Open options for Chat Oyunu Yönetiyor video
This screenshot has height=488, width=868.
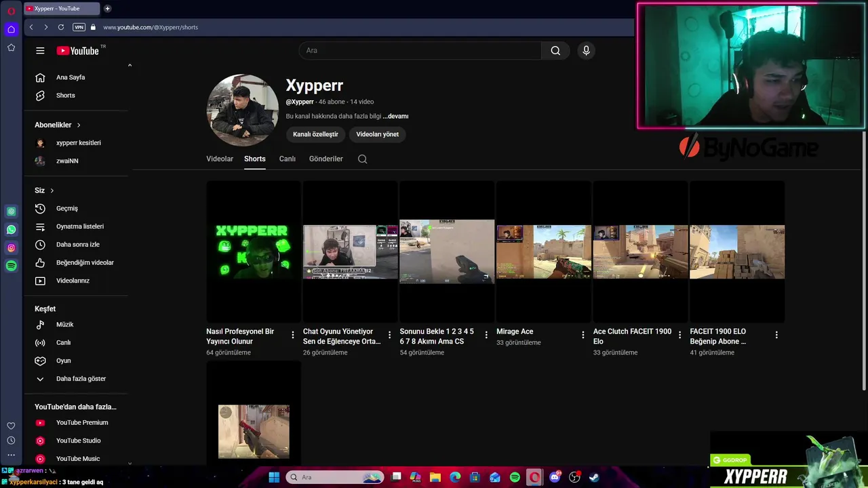click(x=389, y=335)
